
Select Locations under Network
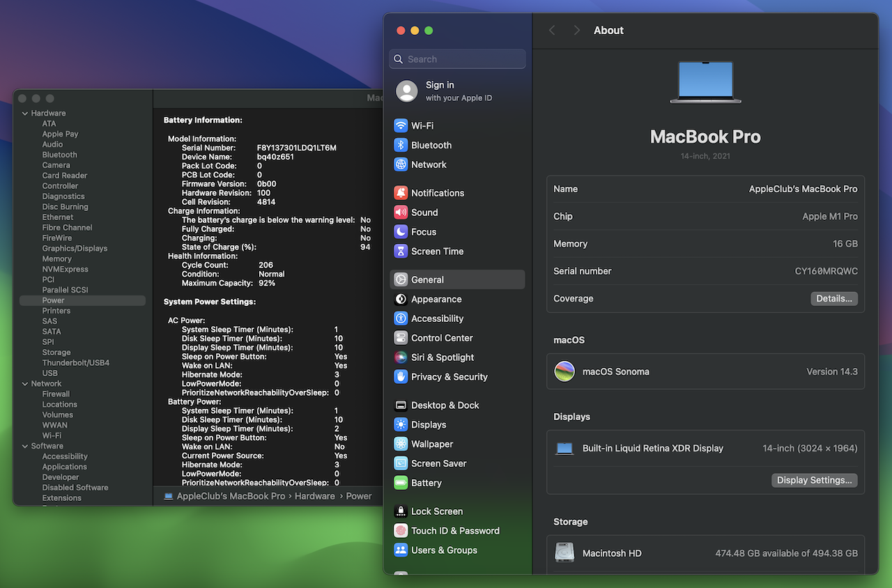pyautogui.click(x=59, y=404)
